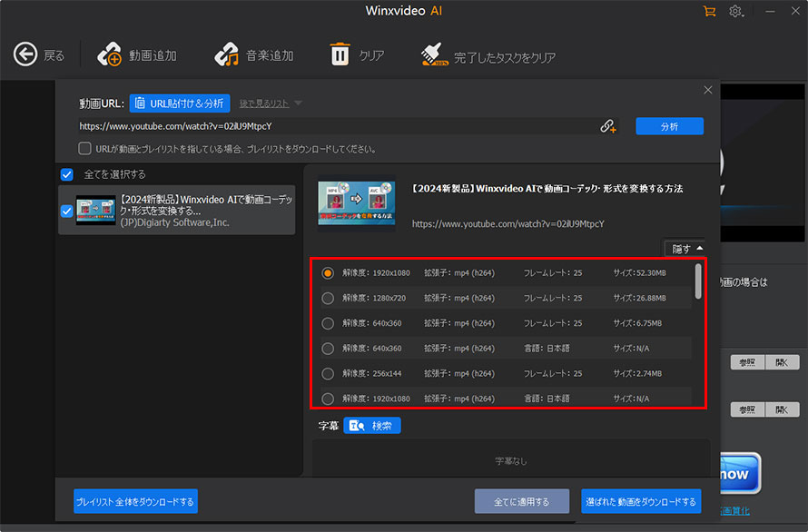Click URL貼付け＆分析 paste button
This screenshot has height=532, width=808.
click(x=180, y=103)
